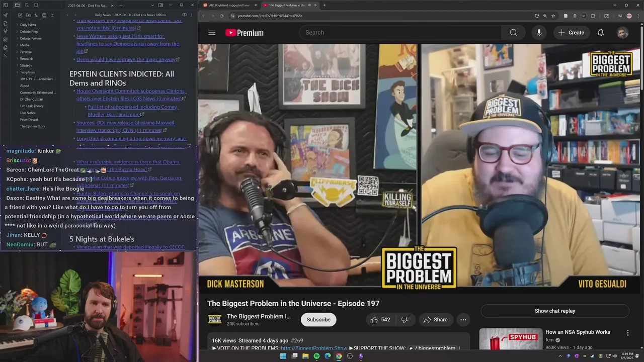Expand the Media folder

pos(25,45)
